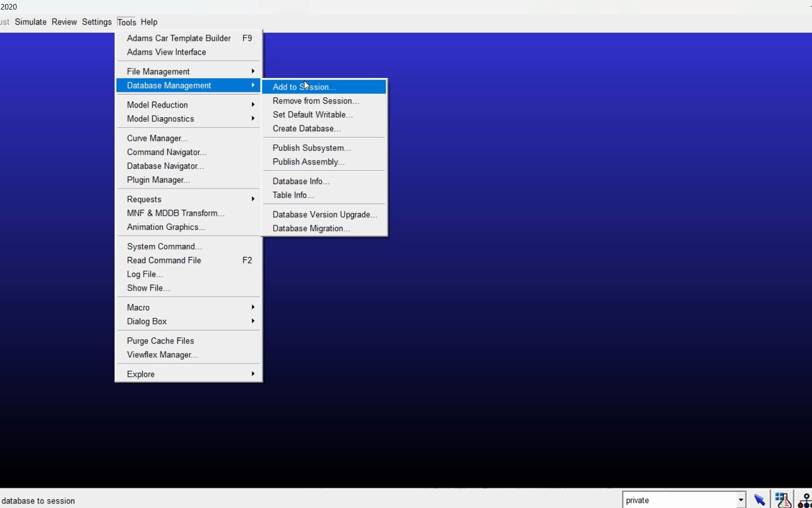
Task: Open Plugin Manager
Action: click(188, 180)
